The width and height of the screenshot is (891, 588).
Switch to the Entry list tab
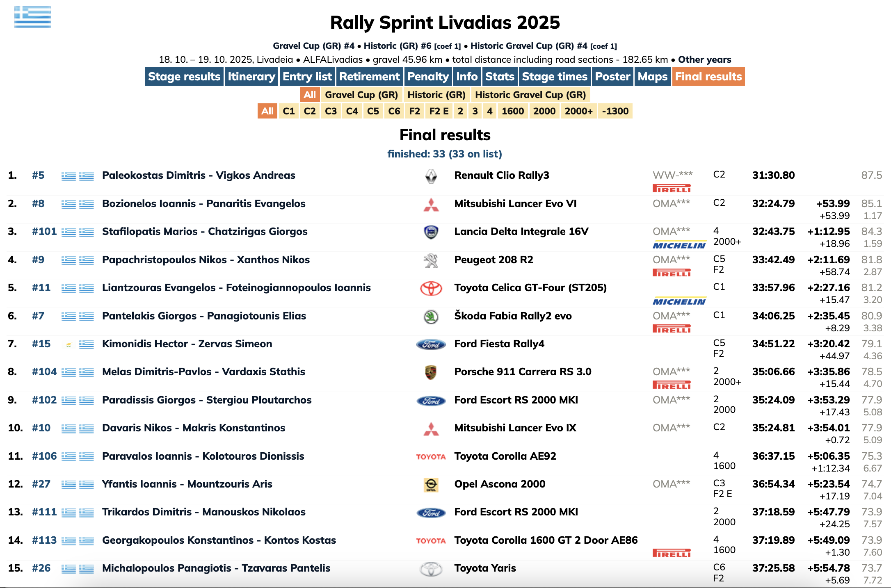[x=307, y=77]
